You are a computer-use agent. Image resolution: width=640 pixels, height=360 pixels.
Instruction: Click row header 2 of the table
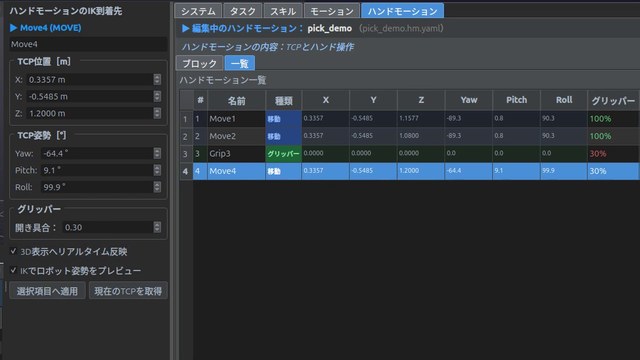(x=186, y=136)
